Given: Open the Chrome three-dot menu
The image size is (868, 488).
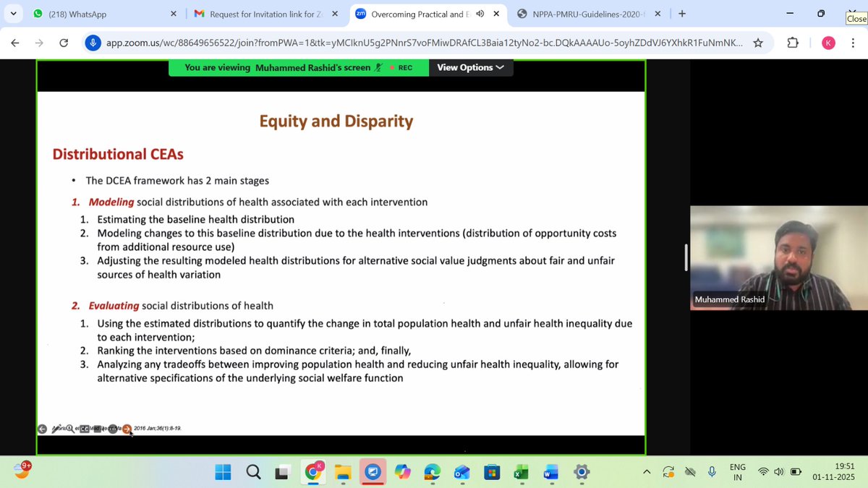Looking at the screenshot, I should point(853,43).
